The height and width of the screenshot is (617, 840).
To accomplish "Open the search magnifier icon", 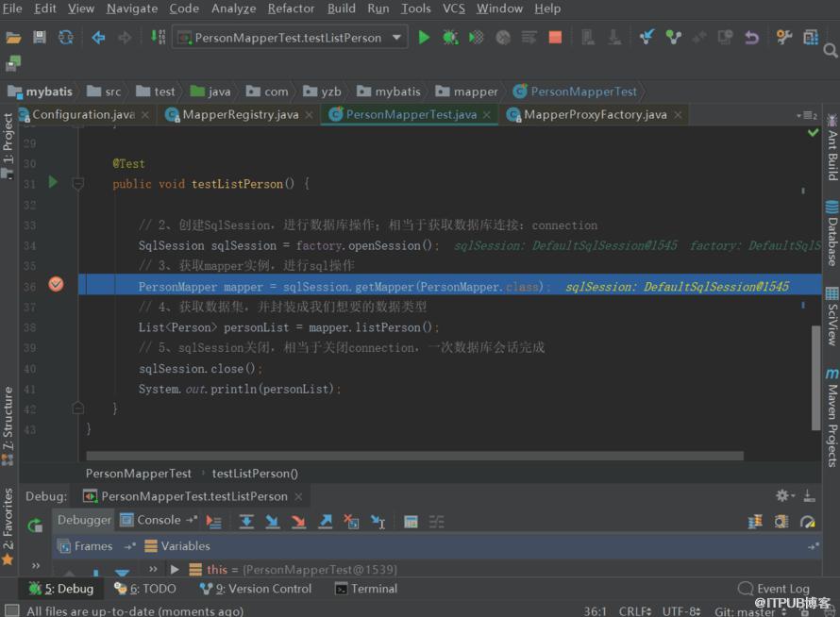I will (831, 50).
